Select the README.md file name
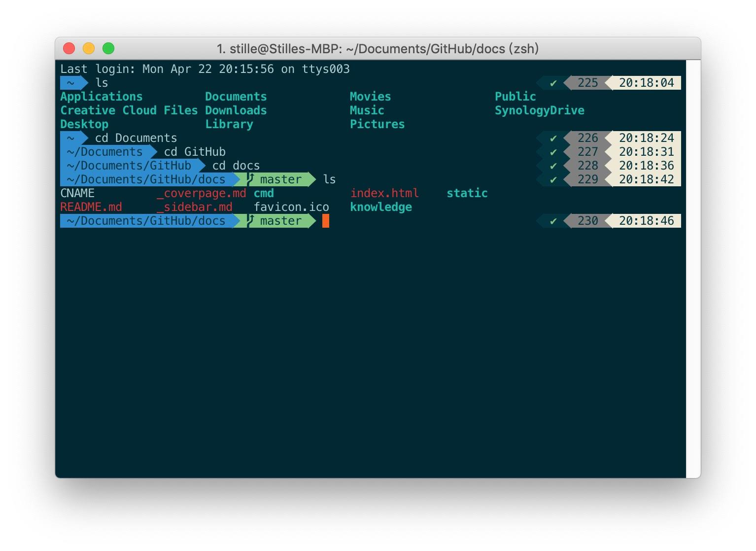 [x=91, y=207]
